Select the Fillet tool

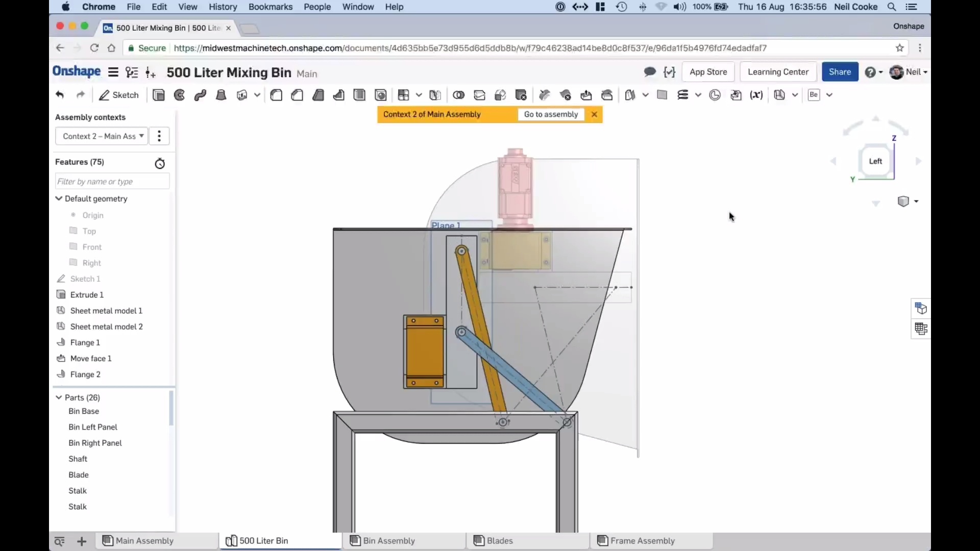(x=276, y=95)
